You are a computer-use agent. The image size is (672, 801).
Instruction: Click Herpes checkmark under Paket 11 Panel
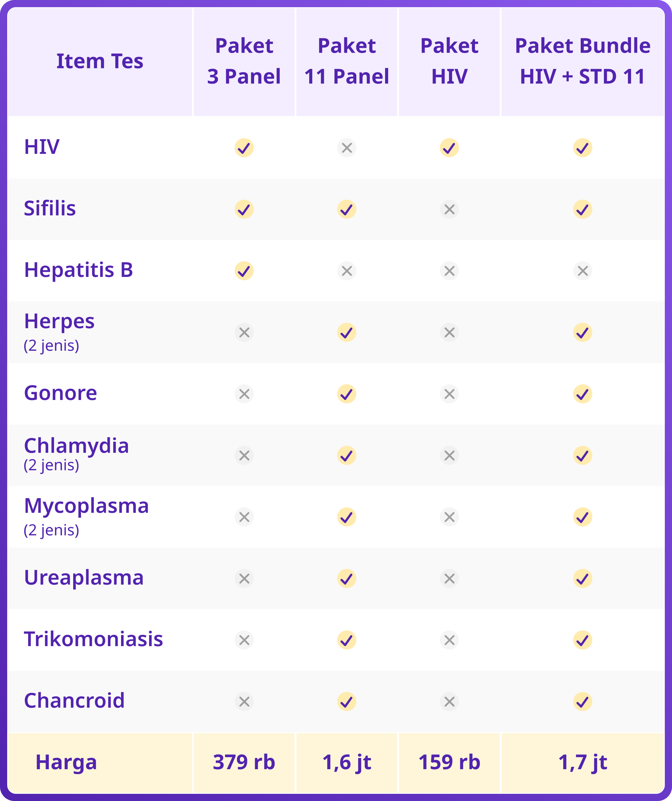tap(346, 332)
